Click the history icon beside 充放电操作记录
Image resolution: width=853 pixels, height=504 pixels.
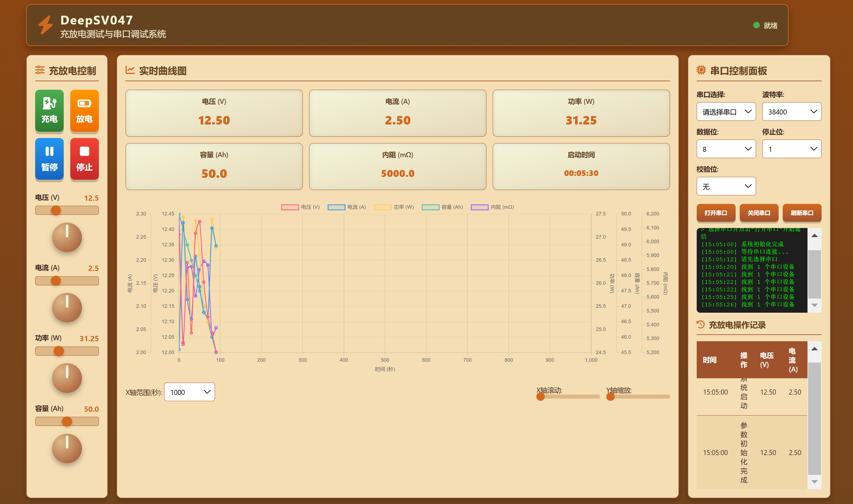[700, 324]
